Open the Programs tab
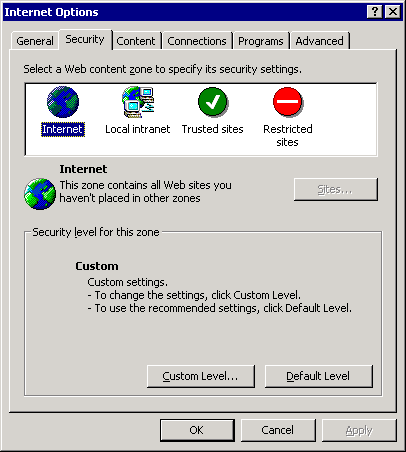 (x=261, y=41)
